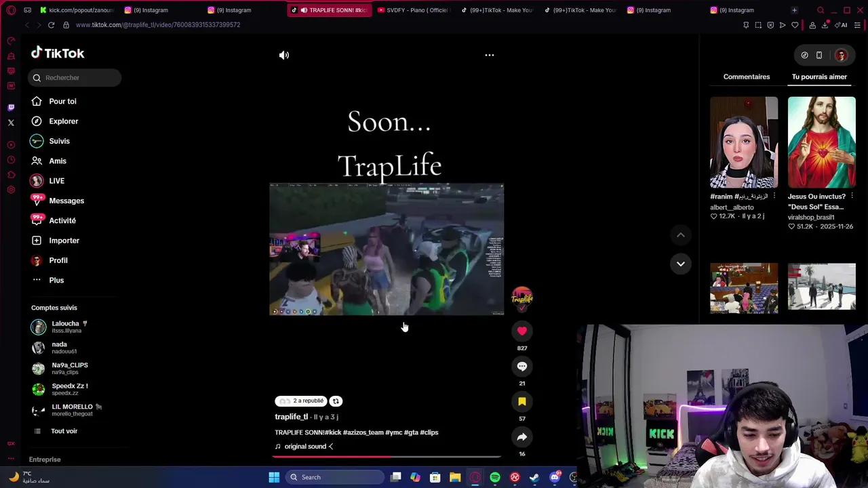The width and height of the screenshot is (868, 488).
Task: Open Discord from the taskbar
Action: [x=555, y=477]
